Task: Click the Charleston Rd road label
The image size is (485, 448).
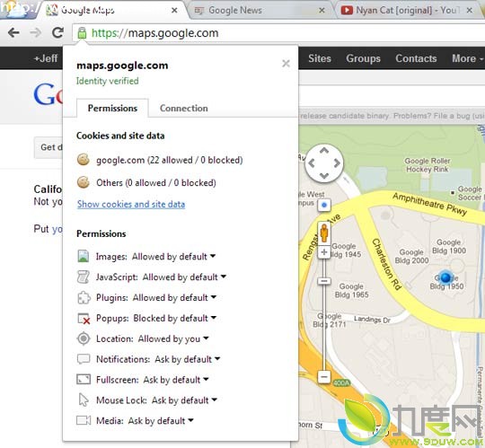Action: 386,264
